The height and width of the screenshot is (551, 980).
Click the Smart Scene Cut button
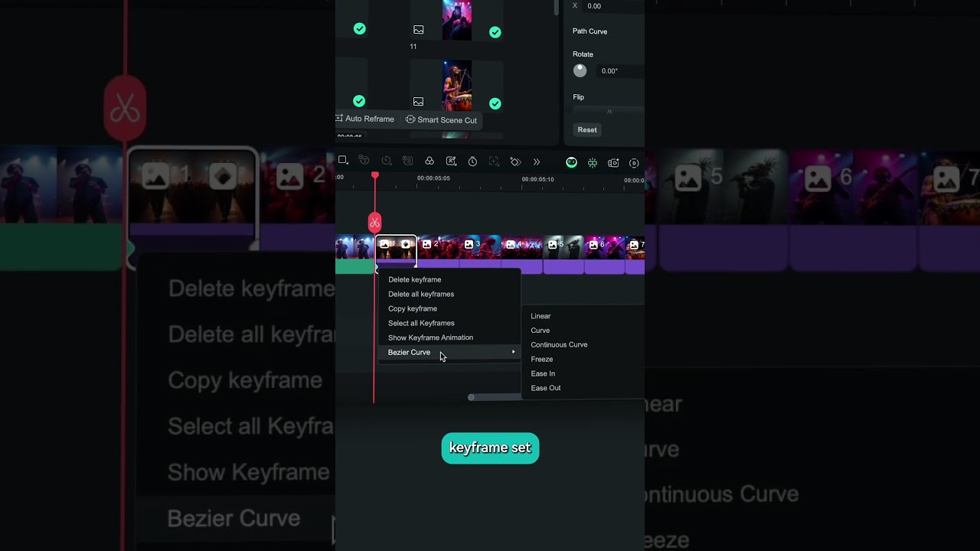[x=441, y=119]
